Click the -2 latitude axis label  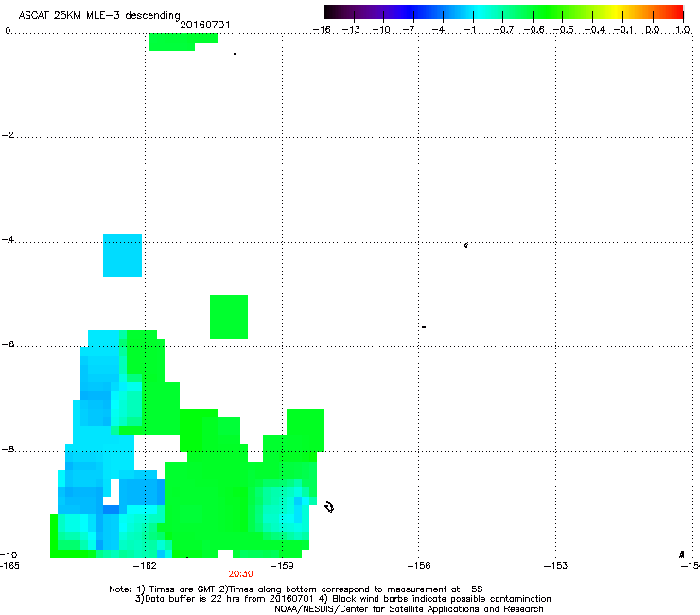[8, 135]
